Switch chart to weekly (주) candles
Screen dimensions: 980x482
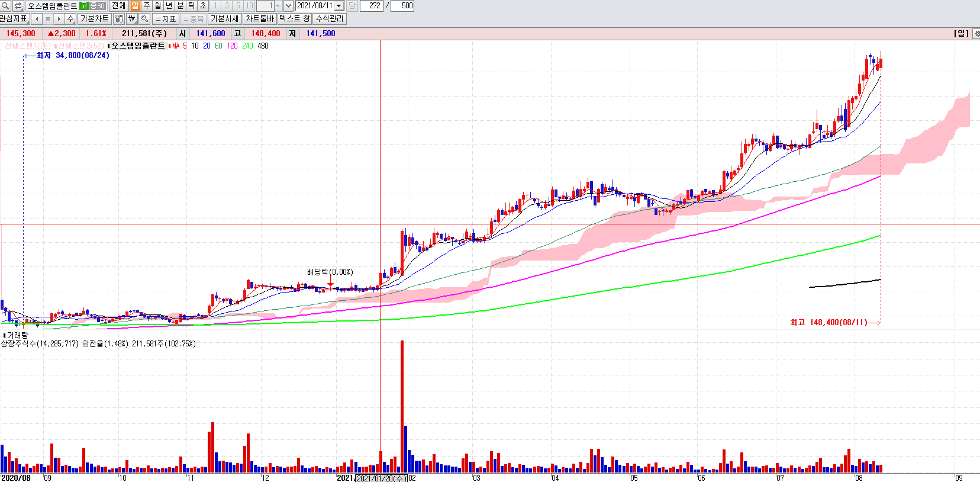pyautogui.click(x=146, y=6)
